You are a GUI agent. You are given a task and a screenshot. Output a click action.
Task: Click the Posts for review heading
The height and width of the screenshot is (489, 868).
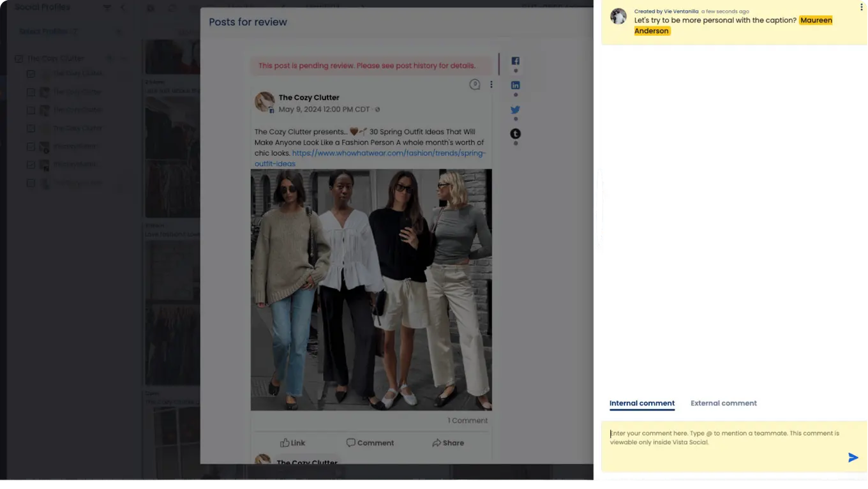coord(248,22)
